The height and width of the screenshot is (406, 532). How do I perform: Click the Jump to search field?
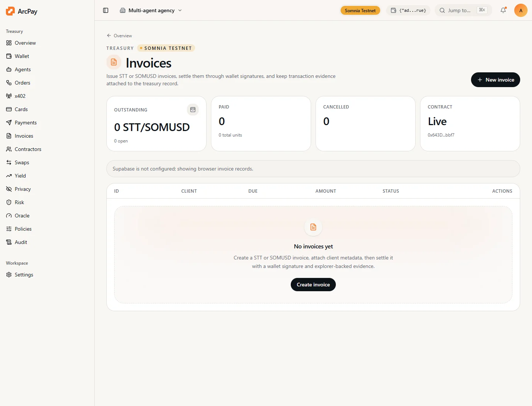click(463, 10)
